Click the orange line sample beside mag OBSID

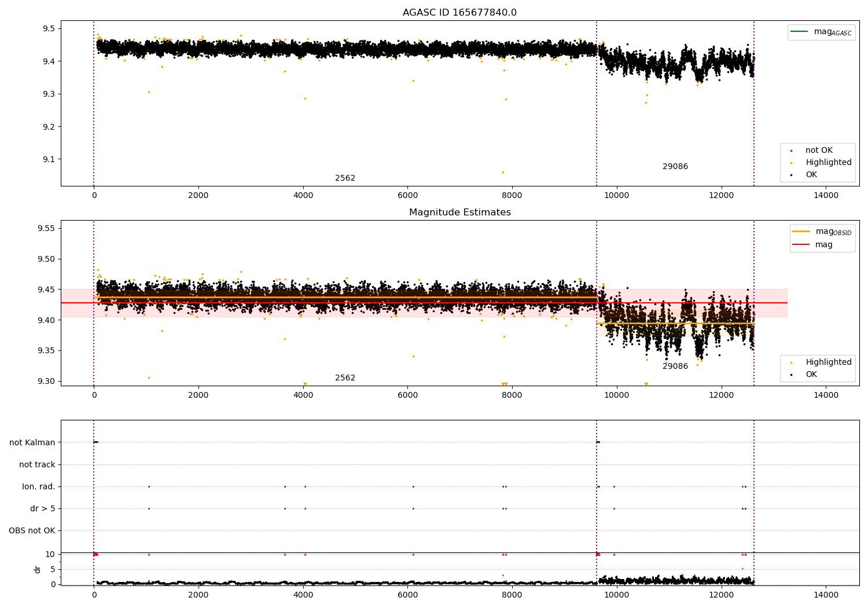click(801, 231)
